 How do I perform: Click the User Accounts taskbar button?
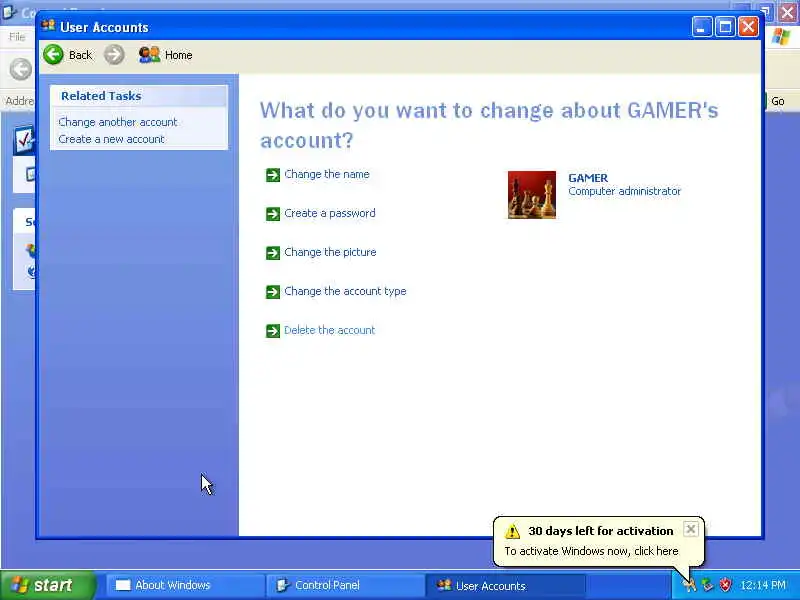[x=505, y=586]
